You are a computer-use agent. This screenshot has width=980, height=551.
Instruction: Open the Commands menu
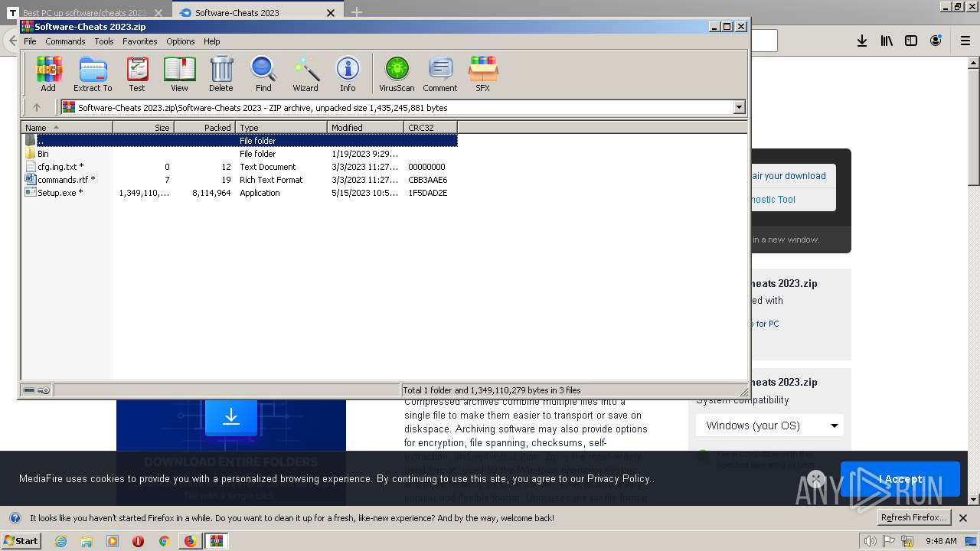coord(65,41)
